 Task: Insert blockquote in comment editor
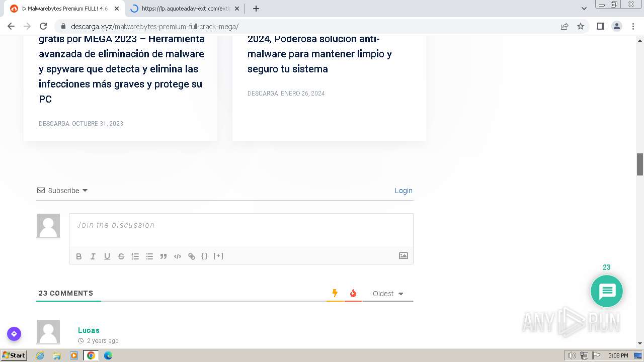point(164,256)
